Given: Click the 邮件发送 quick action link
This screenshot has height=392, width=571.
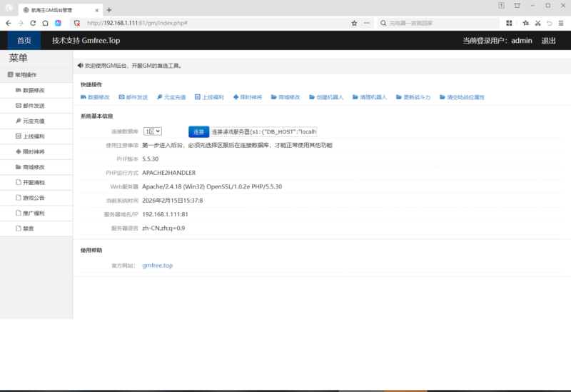Looking at the screenshot, I should [x=133, y=97].
